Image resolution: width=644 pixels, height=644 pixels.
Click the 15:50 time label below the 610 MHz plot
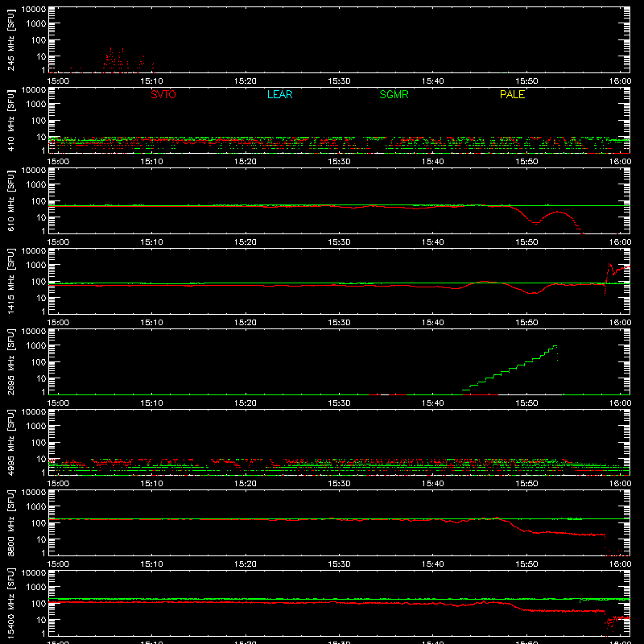(526, 242)
